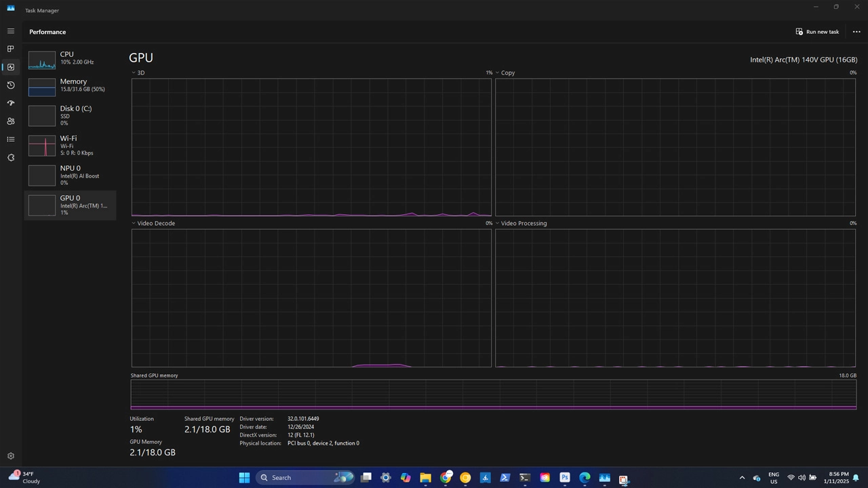The width and height of the screenshot is (868, 488).
Task: Click the Shared GPU memory graph
Action: pos(494,394)
